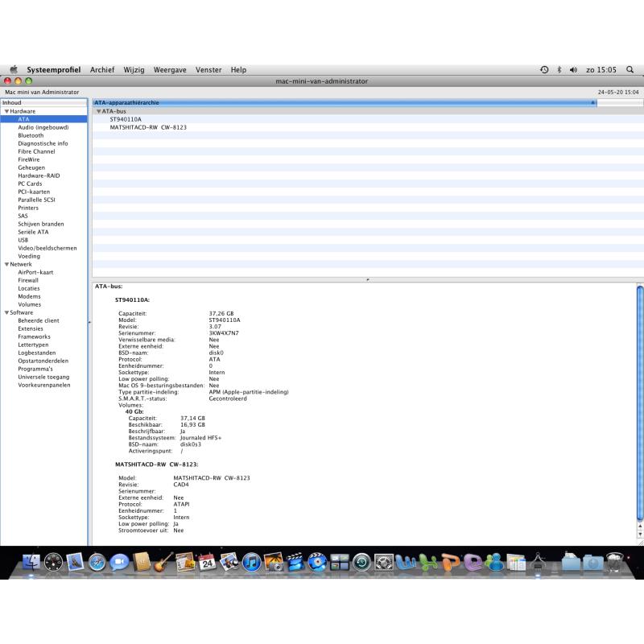Collapse the Software section
Viewport: 644px width, 644px height.
coord(6,312)
